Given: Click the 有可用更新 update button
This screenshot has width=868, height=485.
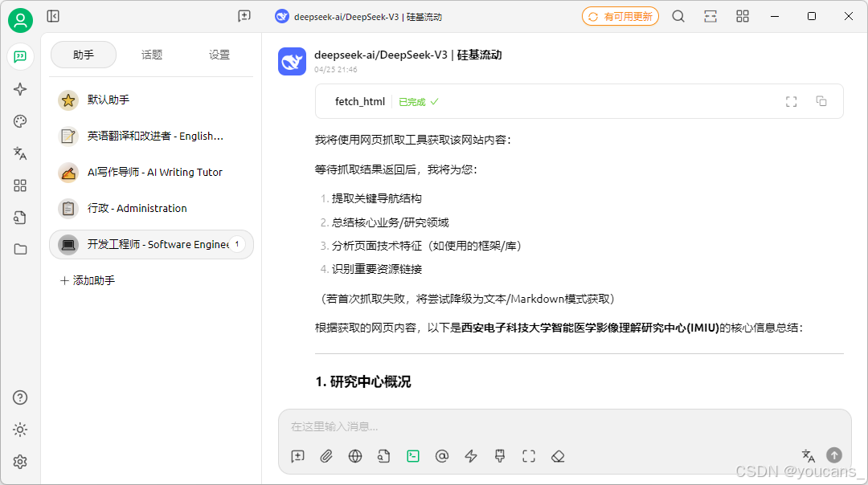Looking at the screenshot, I should pos(620,17).
